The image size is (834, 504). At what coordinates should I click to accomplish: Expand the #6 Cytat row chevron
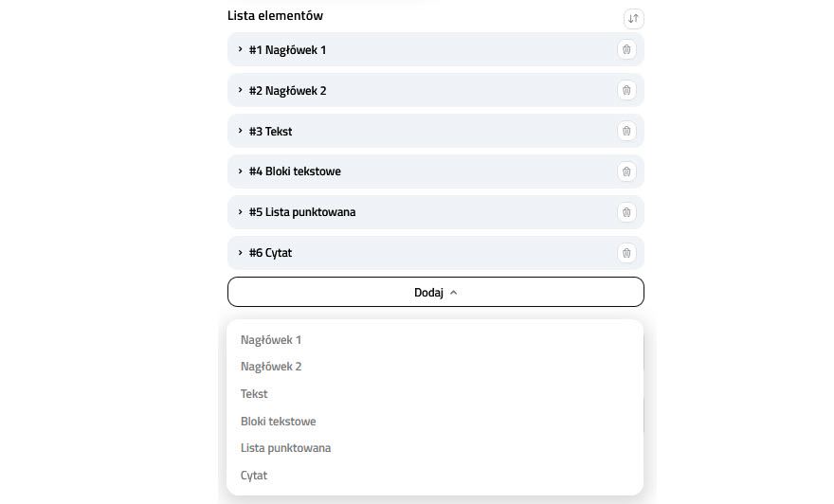(241, 253)
